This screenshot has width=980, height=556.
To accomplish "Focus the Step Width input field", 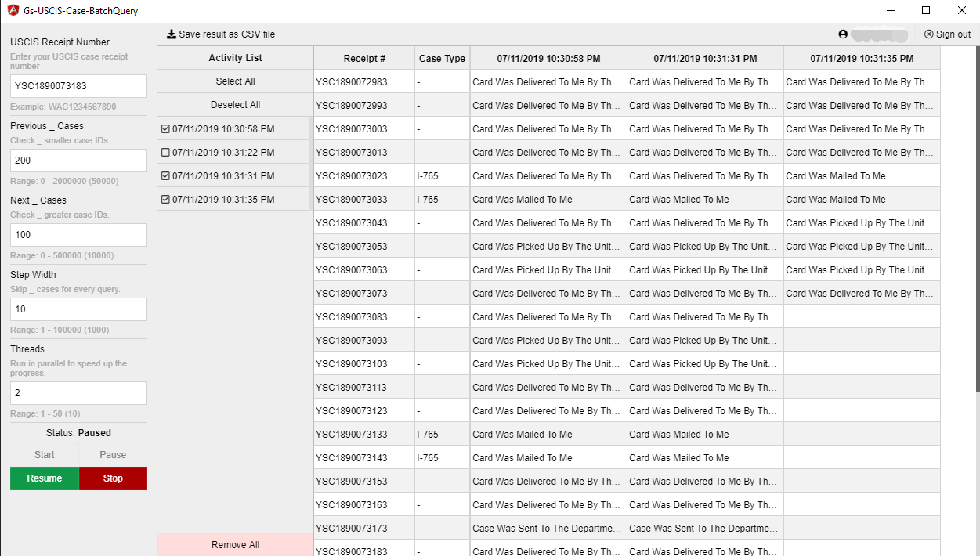I will point(78,309).
